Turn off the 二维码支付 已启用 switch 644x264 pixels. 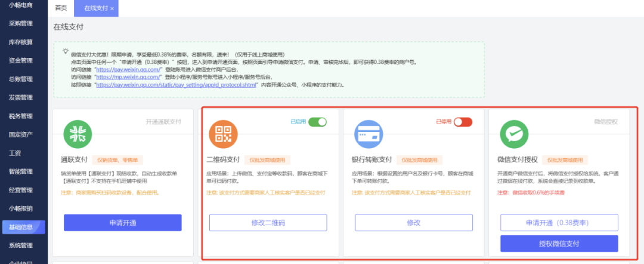pyautogui.click(x=317, y=122)
